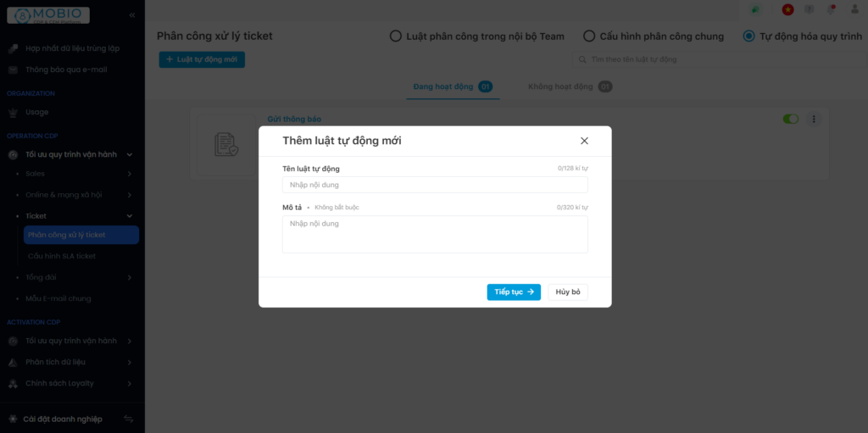Click the Hủy bỏ button
868x433 pixels.
tap(567, 291)
